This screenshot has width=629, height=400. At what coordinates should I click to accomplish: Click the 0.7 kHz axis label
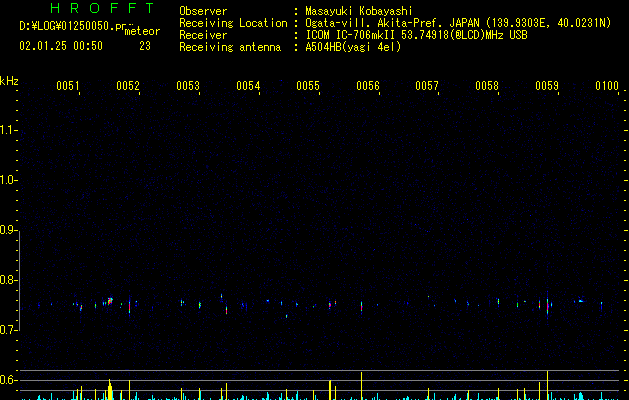[9, 330]
